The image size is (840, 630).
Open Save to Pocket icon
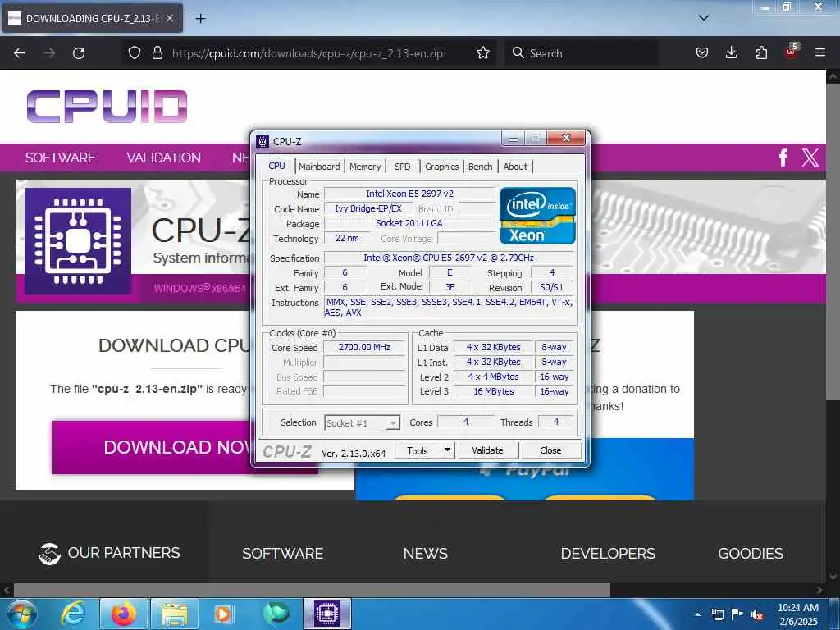pyautogui.click(x=702, y=53)
